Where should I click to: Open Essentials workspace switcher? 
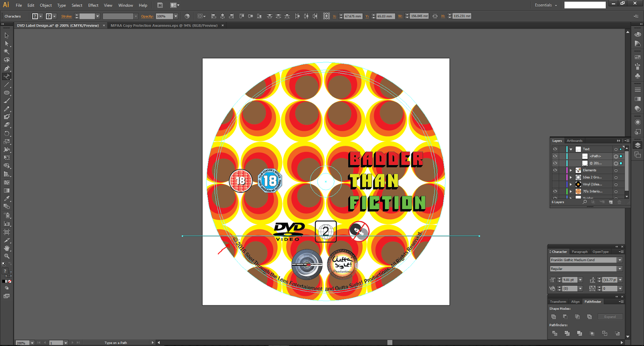coord(546,5)
